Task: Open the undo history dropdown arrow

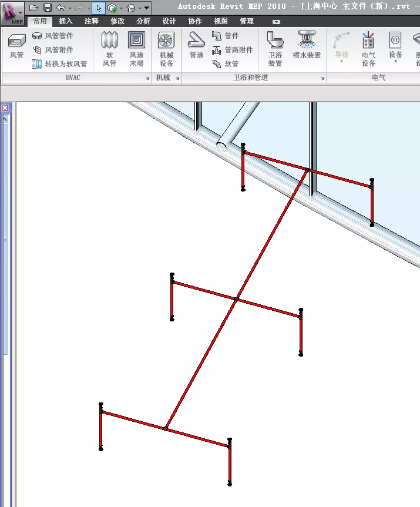Action: (x=70, y=8)
